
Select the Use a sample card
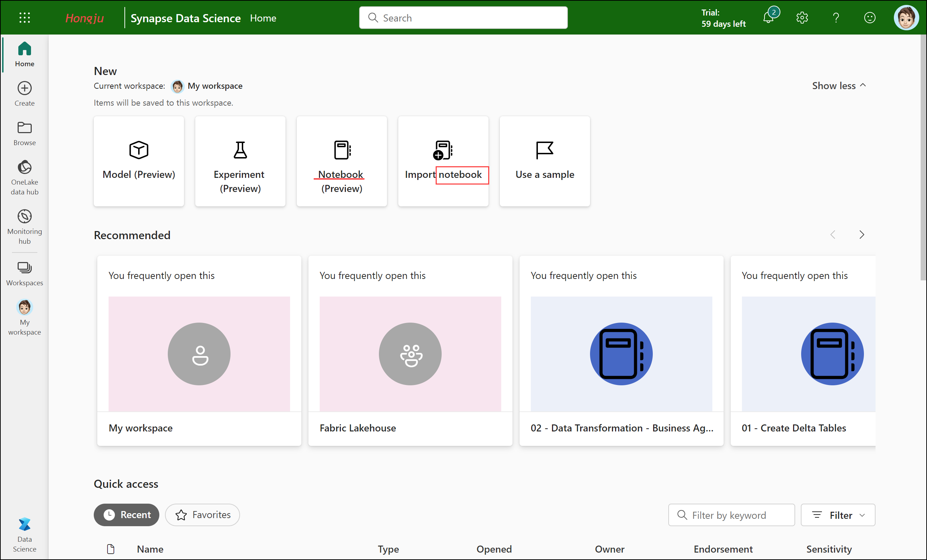545,161
